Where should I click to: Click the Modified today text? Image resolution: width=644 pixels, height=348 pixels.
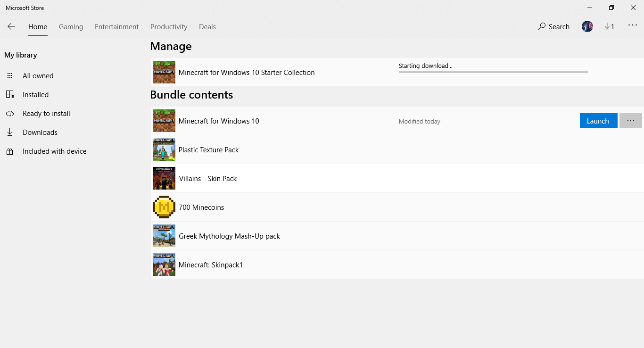click(x=420, y=122)
